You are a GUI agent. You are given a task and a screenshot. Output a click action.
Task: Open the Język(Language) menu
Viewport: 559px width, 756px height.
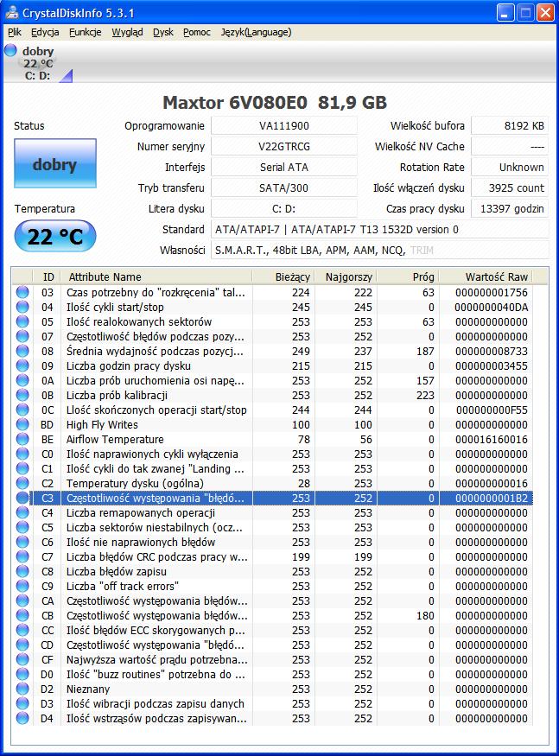coord(256,32)
